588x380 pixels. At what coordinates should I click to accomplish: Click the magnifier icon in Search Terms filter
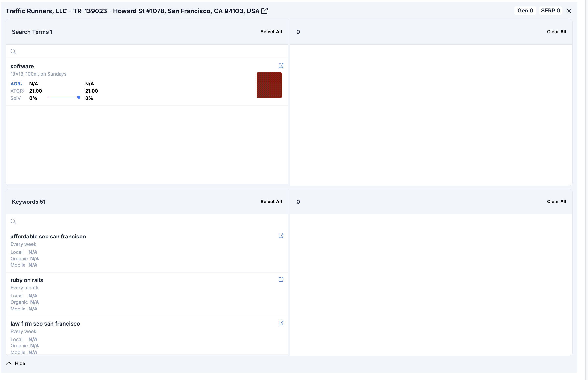[13, 52]
